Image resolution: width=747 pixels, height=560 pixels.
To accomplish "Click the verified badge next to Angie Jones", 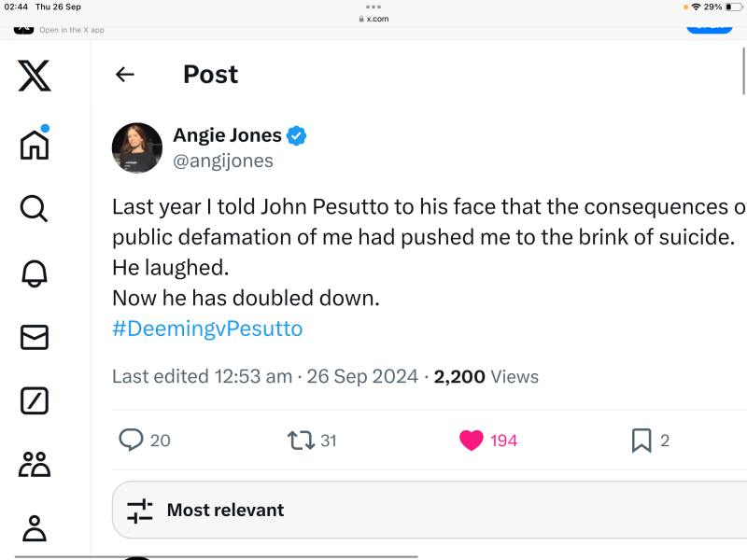I will pos(296,134).
